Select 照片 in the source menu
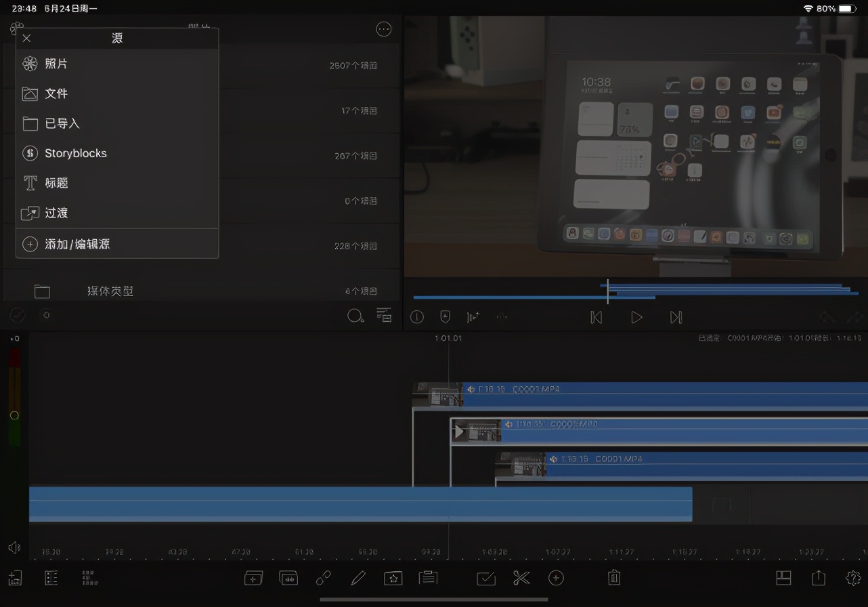The image size is (868, 607). [116, 64]
